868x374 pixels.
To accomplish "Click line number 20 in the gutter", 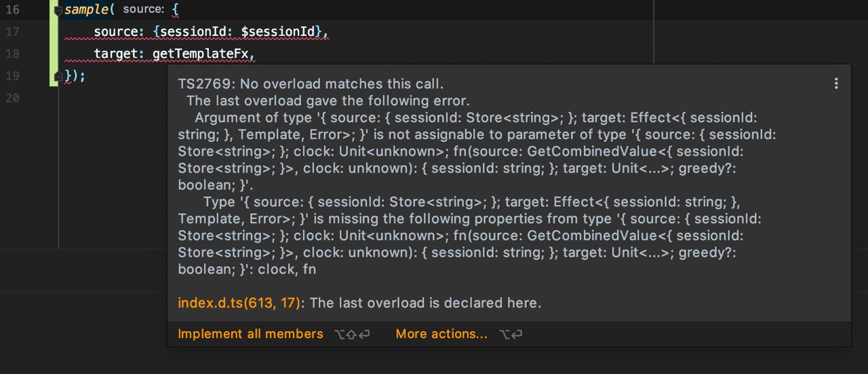I will pos(12,98).
